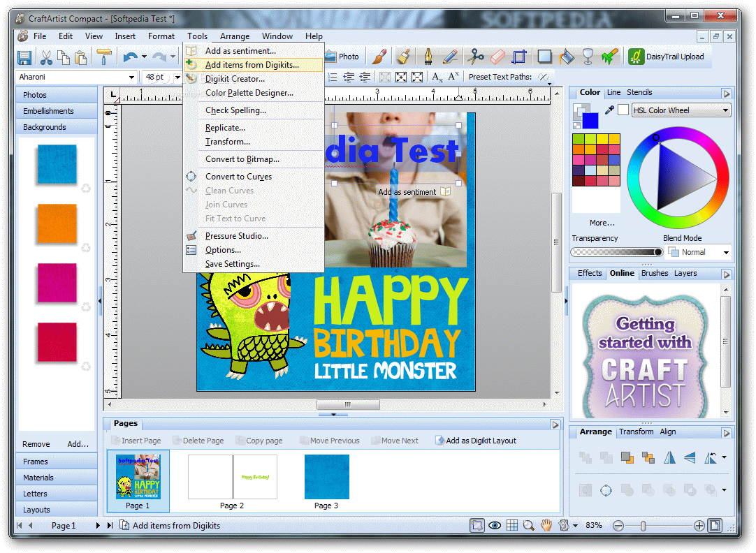This screenshot has width=756, height=553.
Task: Click the subscript A icon
Action: tap(437, 77)
